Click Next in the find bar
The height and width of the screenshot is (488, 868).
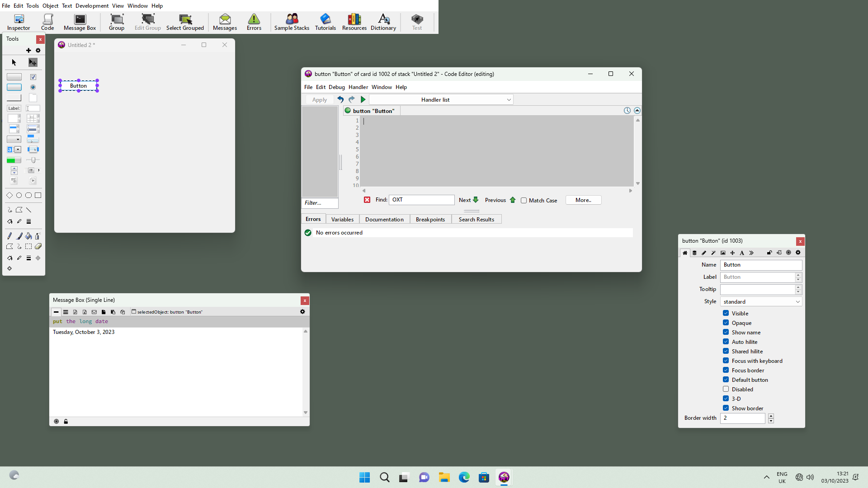(x=468, y=200)
